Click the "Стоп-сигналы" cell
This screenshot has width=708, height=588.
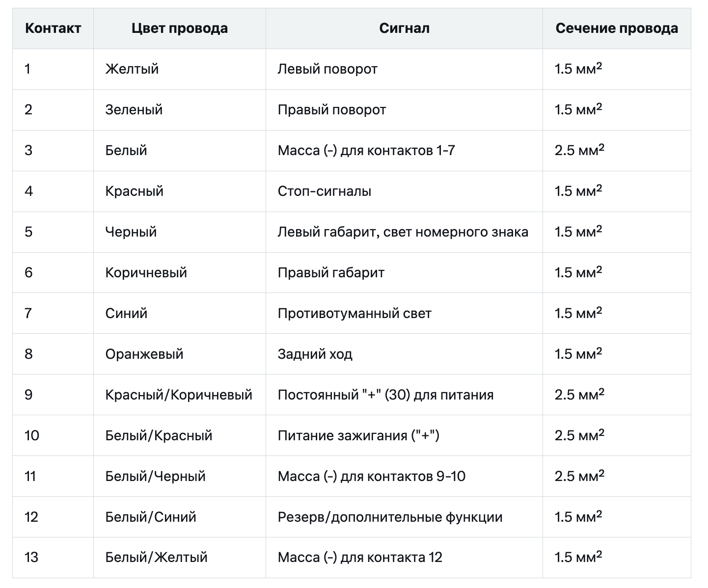pos(404,191)
